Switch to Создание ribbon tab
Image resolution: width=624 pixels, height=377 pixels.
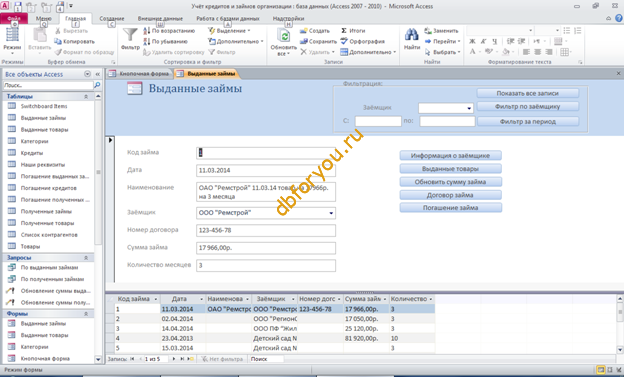[x=111, y=19]
